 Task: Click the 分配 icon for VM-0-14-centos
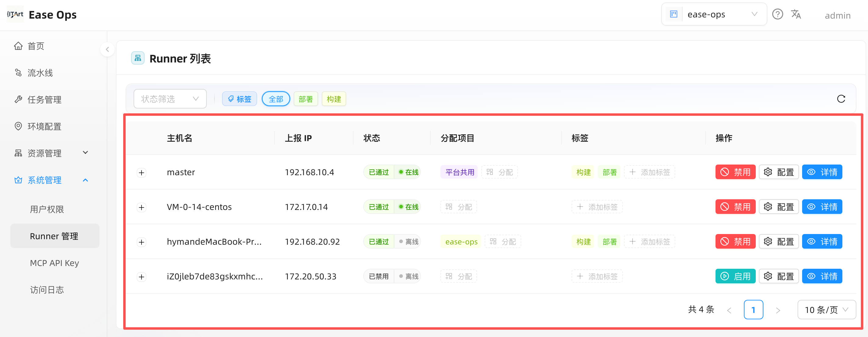[x=449, y=207]
